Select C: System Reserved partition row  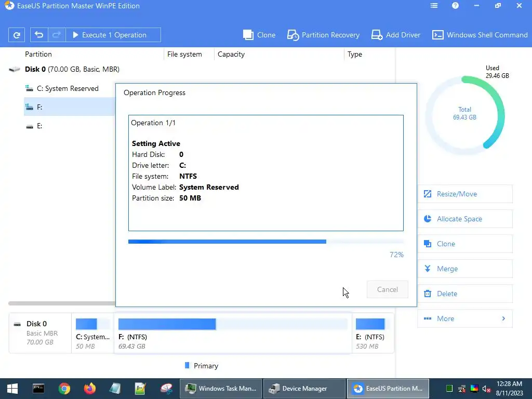coord(70,88)
